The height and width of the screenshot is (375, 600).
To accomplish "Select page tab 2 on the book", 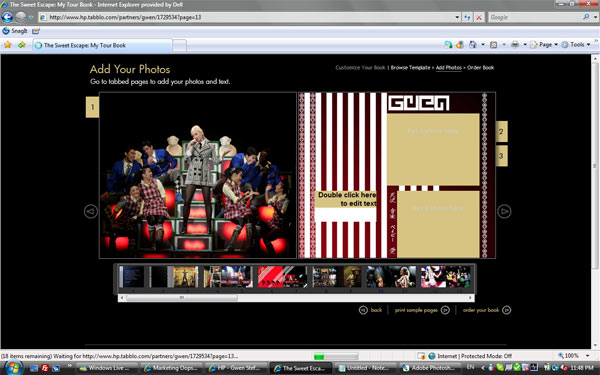I will [502, 131].
